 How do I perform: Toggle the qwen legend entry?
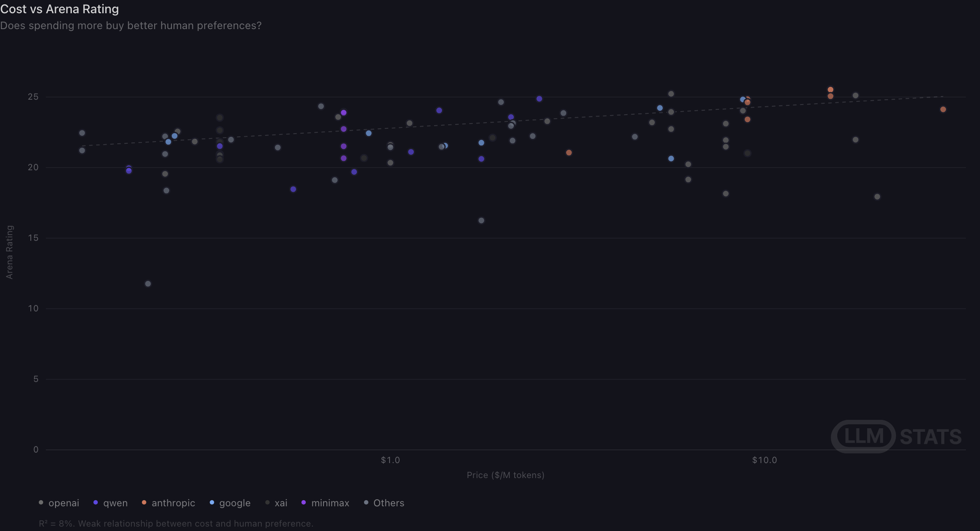pyautogui.click(x=111, y=503)
